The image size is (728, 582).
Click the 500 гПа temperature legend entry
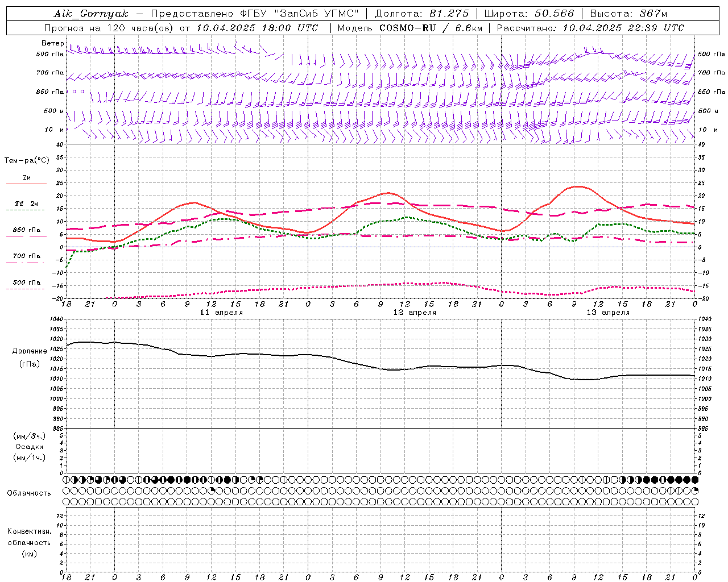pyautogui.click(x=26, y=282)
